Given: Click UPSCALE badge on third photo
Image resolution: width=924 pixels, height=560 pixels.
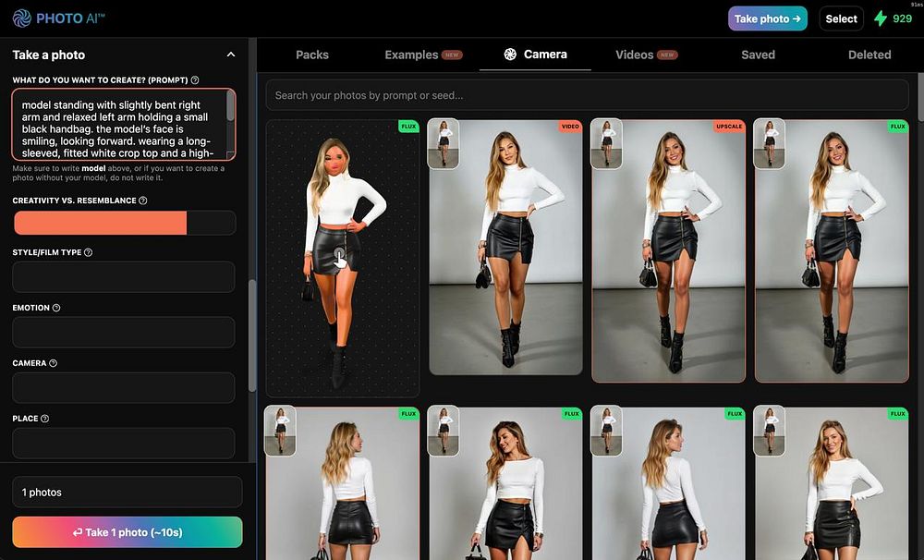Looking at the screenshot, I should [729, 127].
